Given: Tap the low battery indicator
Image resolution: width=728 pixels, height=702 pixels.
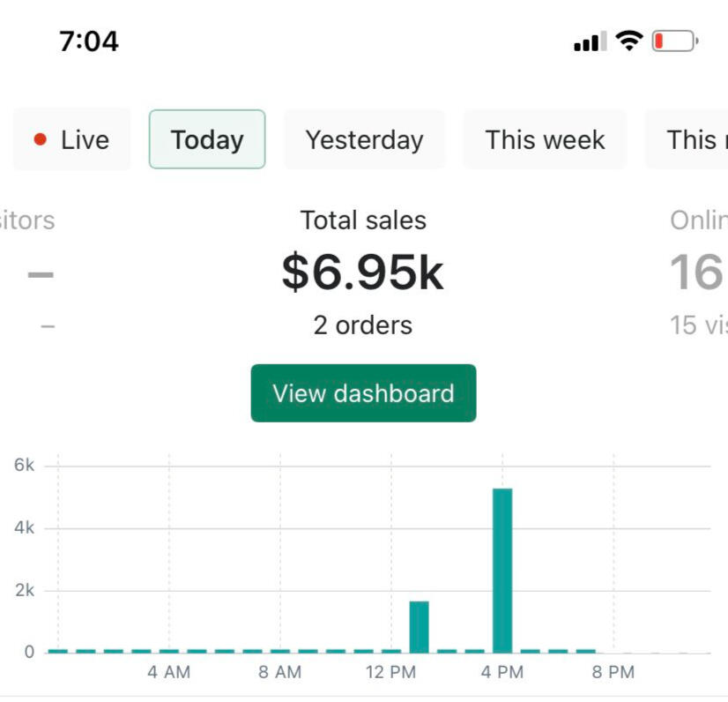Looking at the screenshot, I should [674, 41].
